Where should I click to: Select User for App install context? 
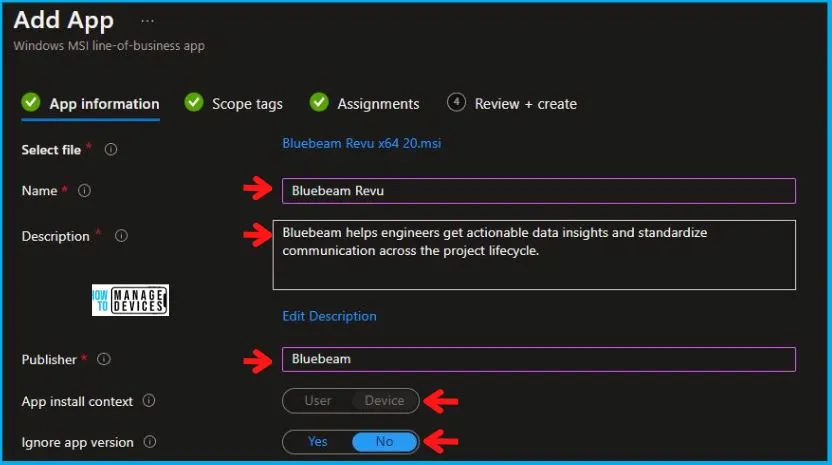(318, 401)
